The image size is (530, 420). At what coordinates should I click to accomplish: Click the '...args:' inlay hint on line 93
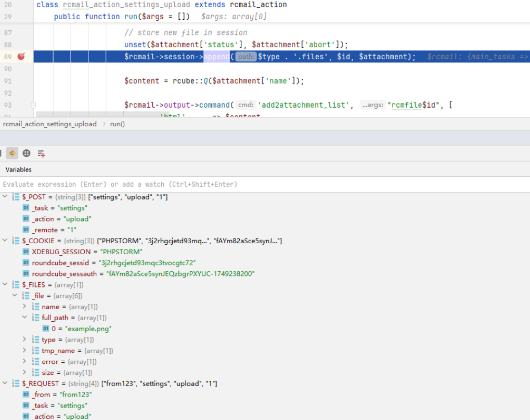[x=373, y=105]
